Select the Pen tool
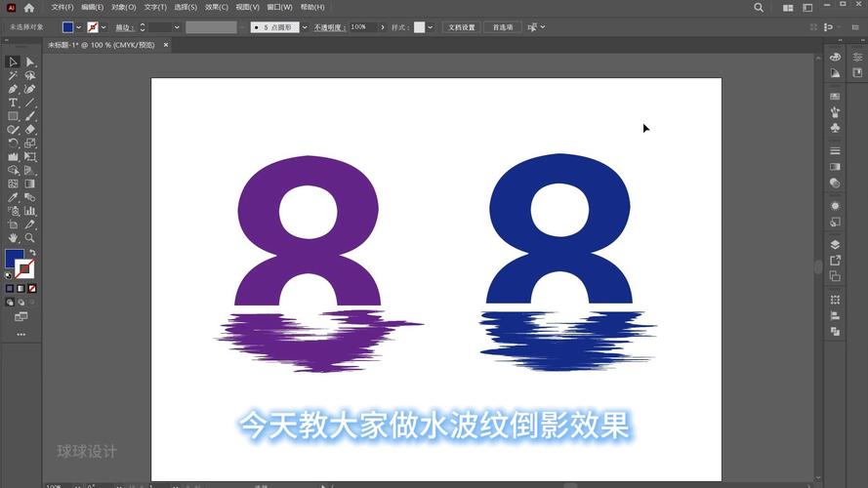The width and height of the screenshot is (868, 488). pos(13,89)
